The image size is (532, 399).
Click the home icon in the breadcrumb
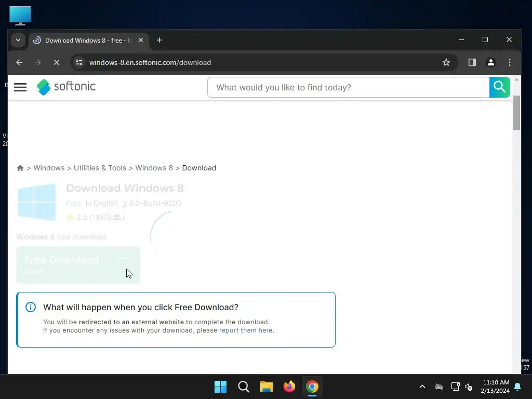click(x=20, y=168)
